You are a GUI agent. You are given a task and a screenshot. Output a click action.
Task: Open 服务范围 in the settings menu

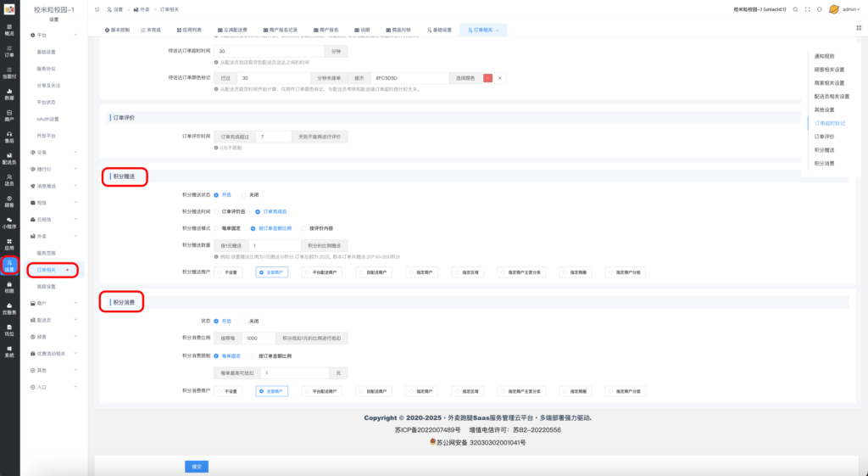(47, 253)
